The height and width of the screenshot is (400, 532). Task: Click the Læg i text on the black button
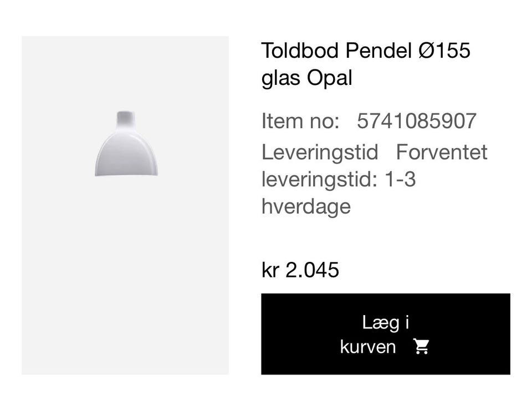point(386,322)
